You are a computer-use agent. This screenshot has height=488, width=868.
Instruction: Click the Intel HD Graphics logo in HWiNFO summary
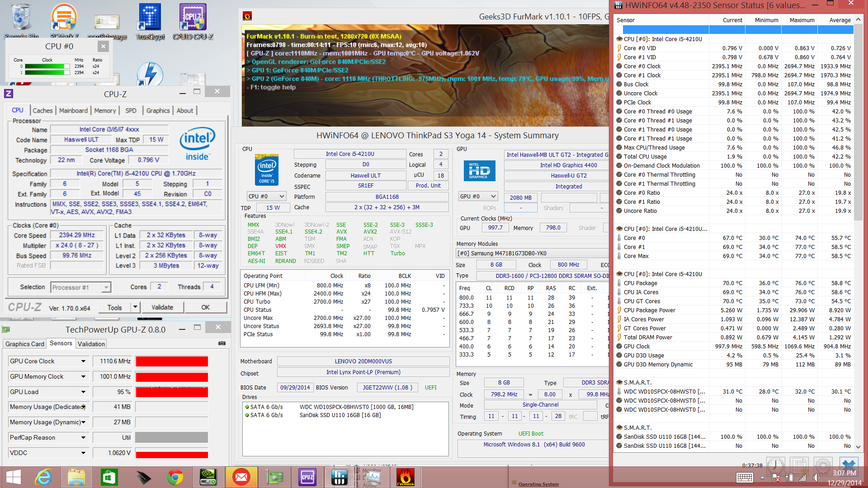[x=479, y=171]
